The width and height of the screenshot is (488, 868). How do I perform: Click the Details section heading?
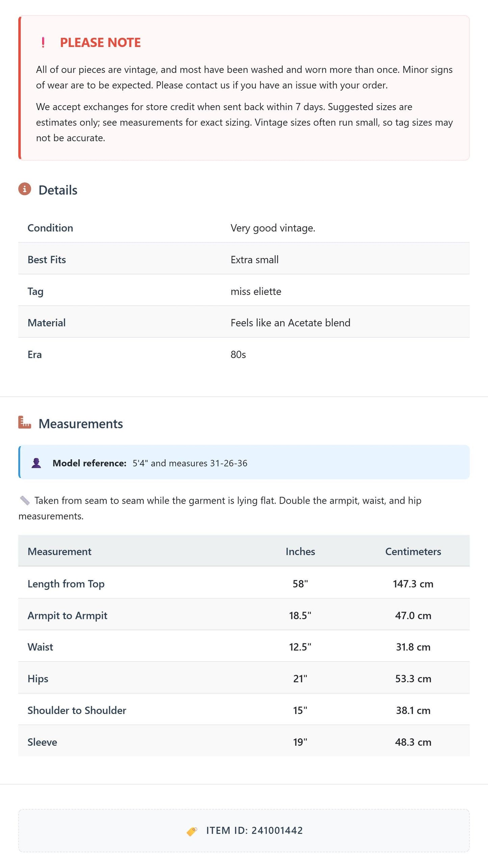58,190
